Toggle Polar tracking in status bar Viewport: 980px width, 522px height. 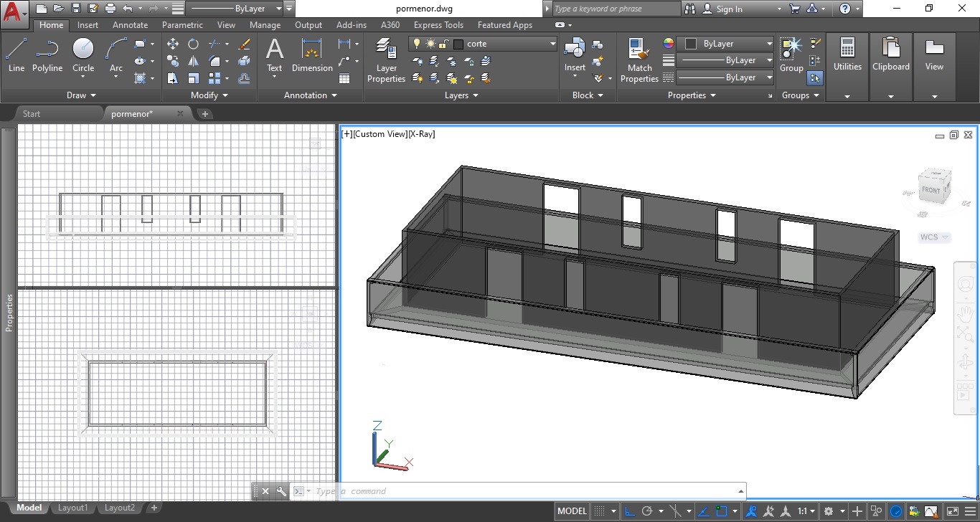[x=648, y=511]
